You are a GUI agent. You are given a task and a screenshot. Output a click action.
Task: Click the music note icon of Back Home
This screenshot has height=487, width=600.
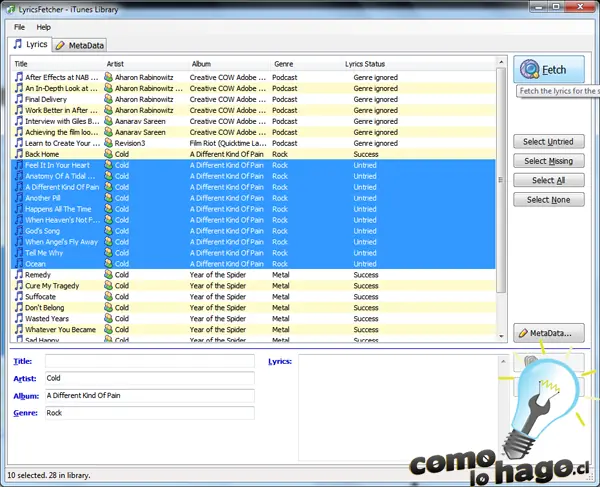19,154
